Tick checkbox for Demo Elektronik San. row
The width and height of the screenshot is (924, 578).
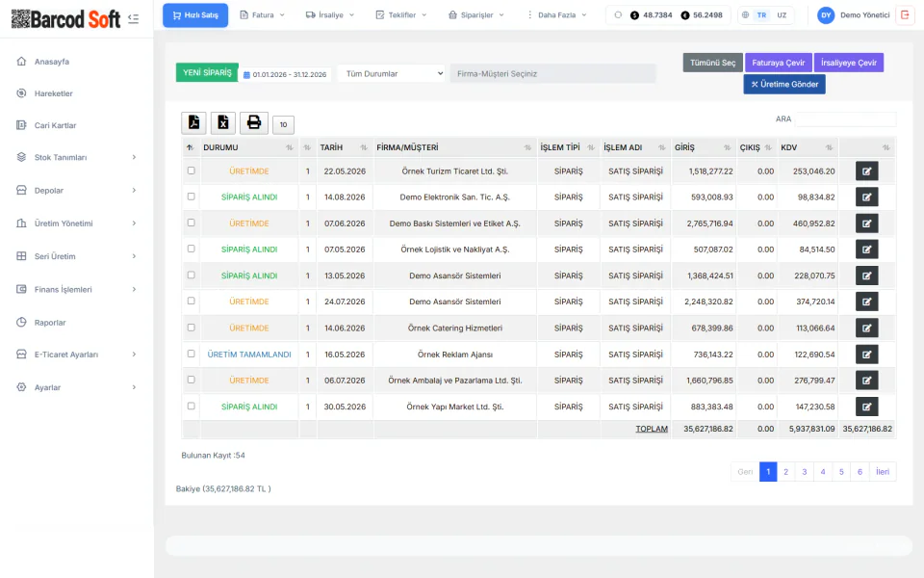tap(191, 197)
